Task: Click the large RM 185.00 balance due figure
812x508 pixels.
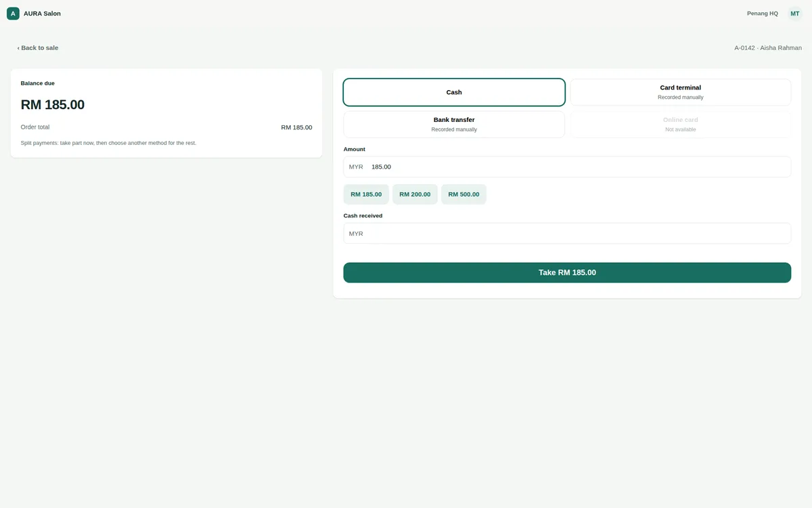Action: [53, 105]
